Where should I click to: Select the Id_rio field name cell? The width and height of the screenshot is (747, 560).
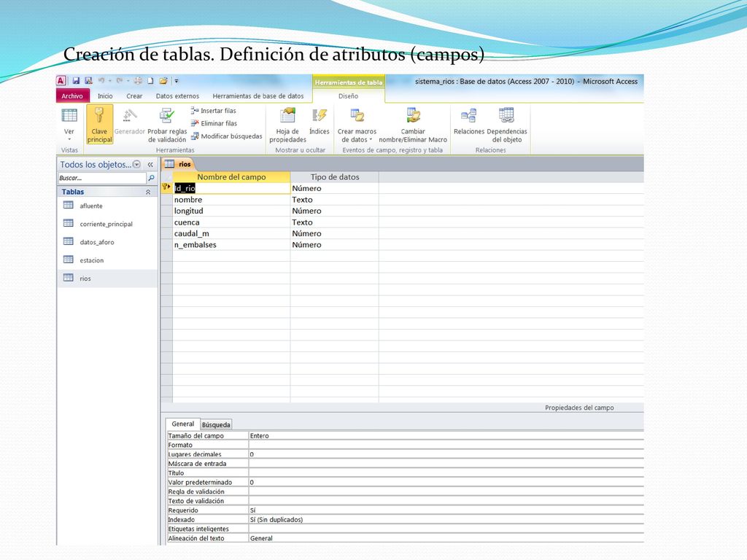point(231,188)
